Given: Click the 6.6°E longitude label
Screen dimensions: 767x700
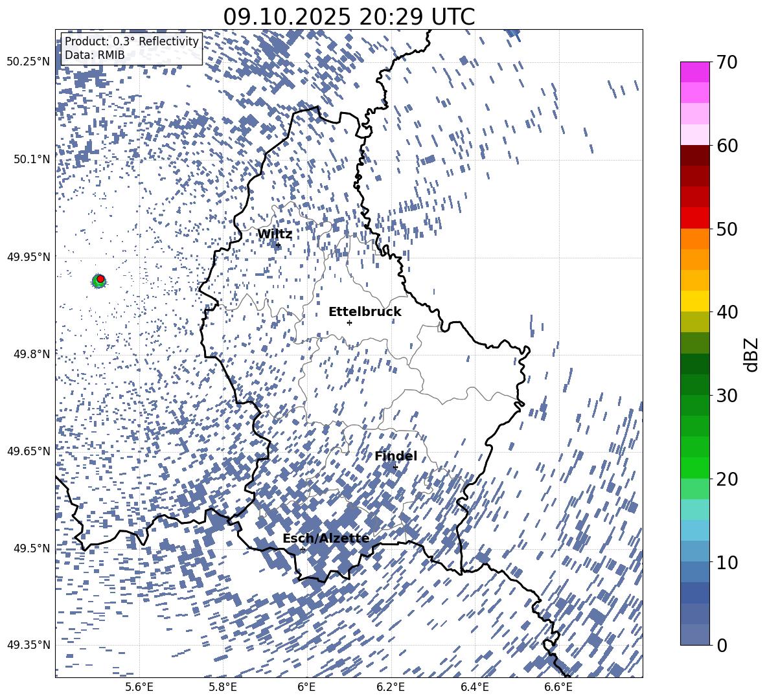Looking at the screenshot, I should (x=558, y=687).
